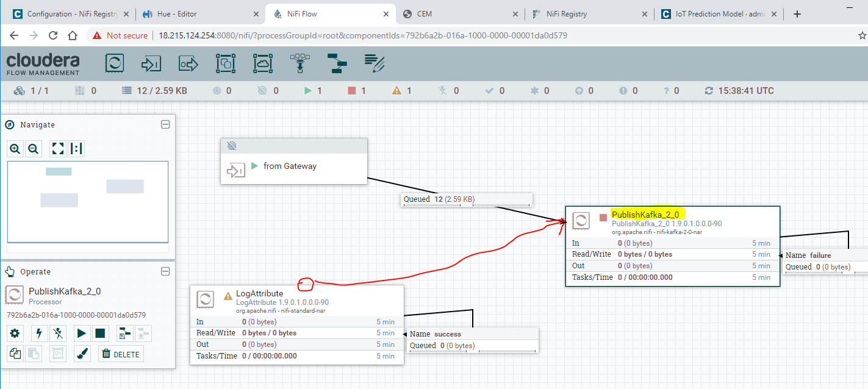868x389 pixels.
Task: Click the greyed-out Group icon in Operate
Action: tap(58, 354)
